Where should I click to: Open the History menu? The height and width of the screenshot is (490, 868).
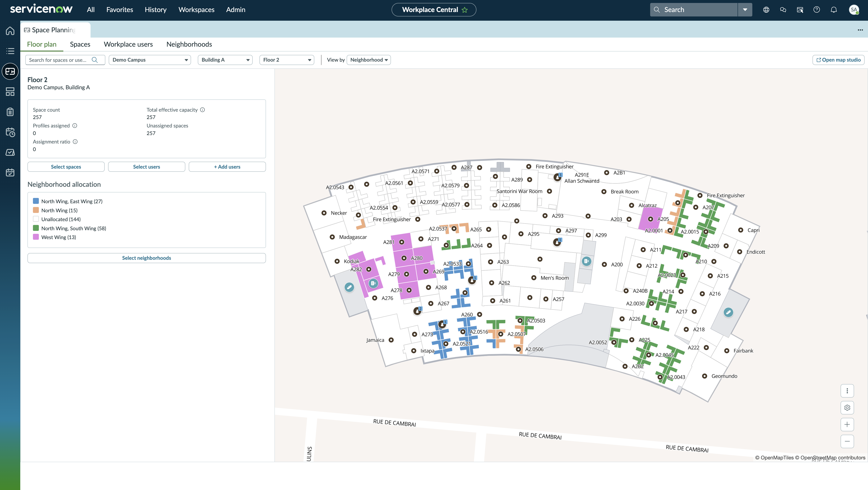point(156,10)
